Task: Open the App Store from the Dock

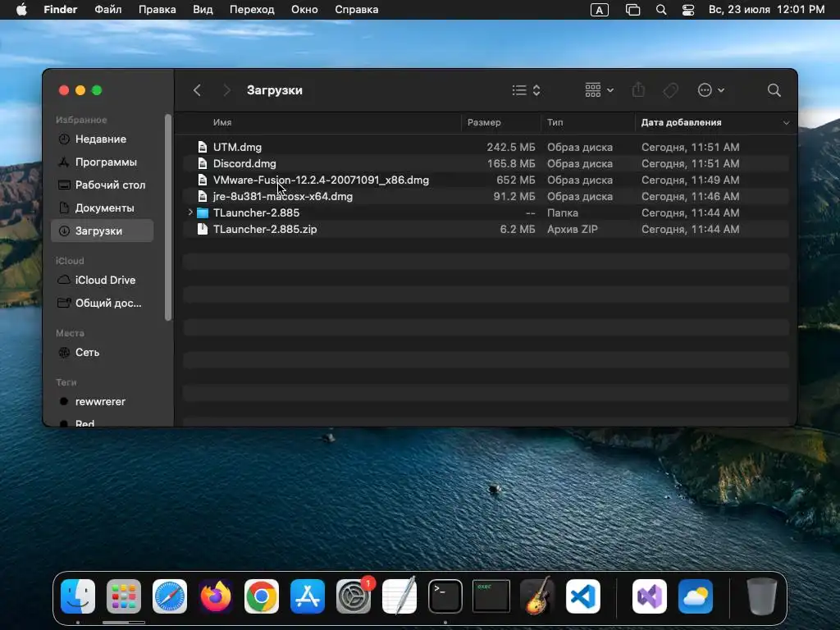Action: 308,596
